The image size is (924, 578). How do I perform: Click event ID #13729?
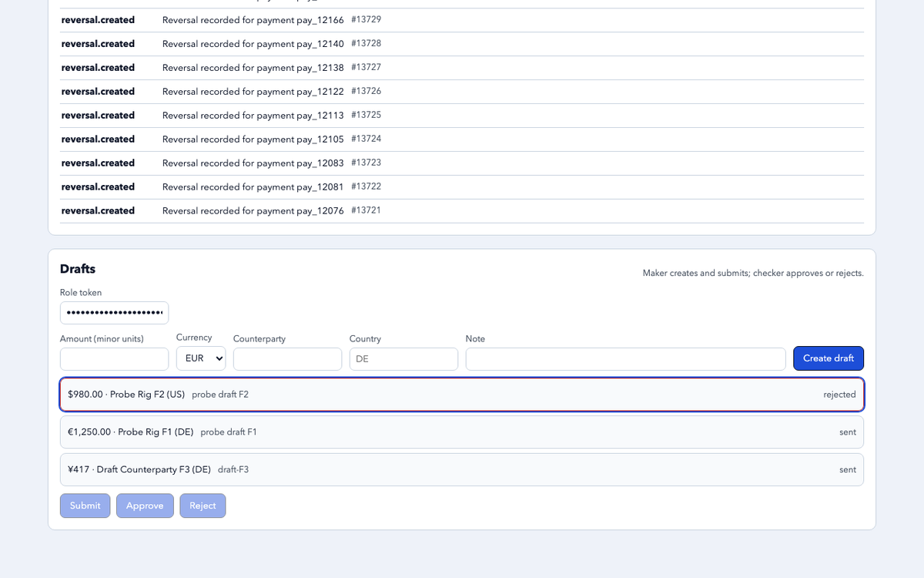[367, 19]
